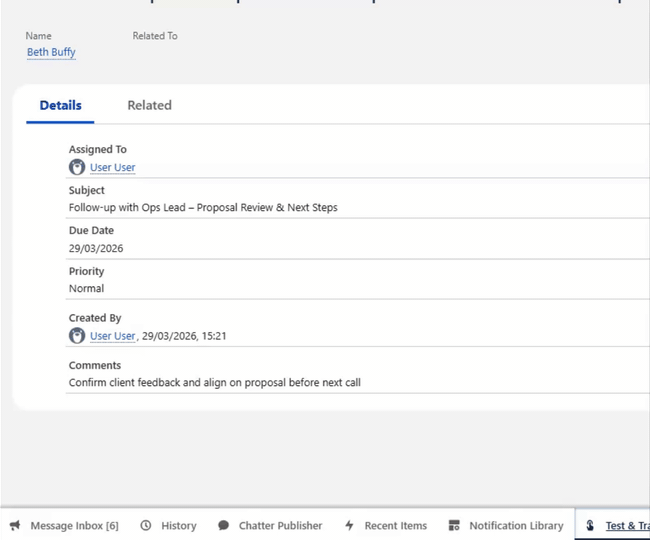The height and width of the screenshot is (540, 650).
Task: Open Message Inbox [6] utility item
Action: point(64,525)
